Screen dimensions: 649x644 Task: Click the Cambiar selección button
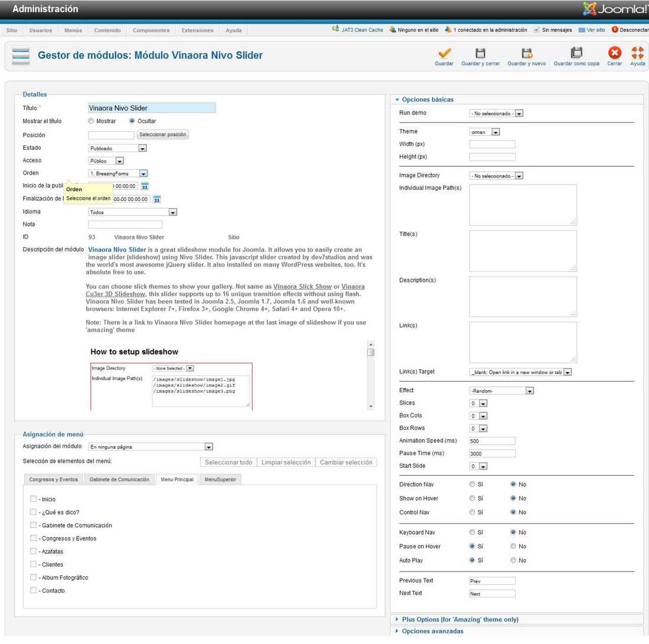[346, 463]
